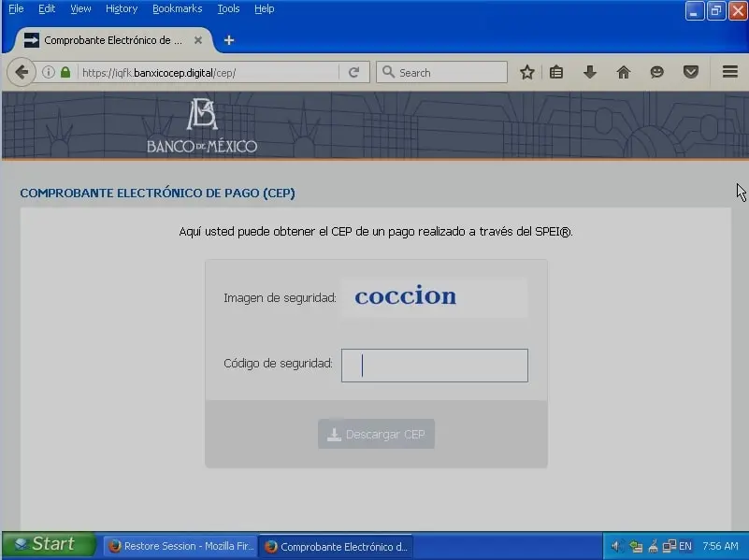Viewport: 749px width, 560px height.
Task: Open the Tools menu
Action: click(228, 8)
